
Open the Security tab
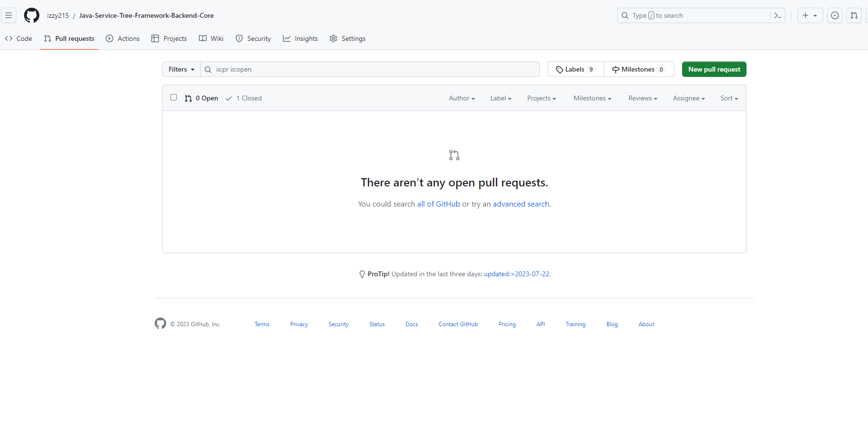click(253, 38)
